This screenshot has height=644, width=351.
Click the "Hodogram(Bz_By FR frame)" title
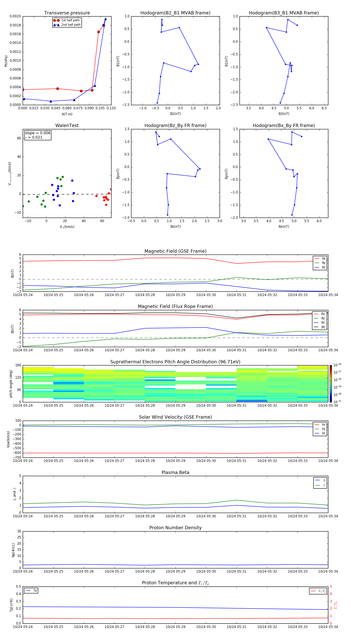click(175, 125)
